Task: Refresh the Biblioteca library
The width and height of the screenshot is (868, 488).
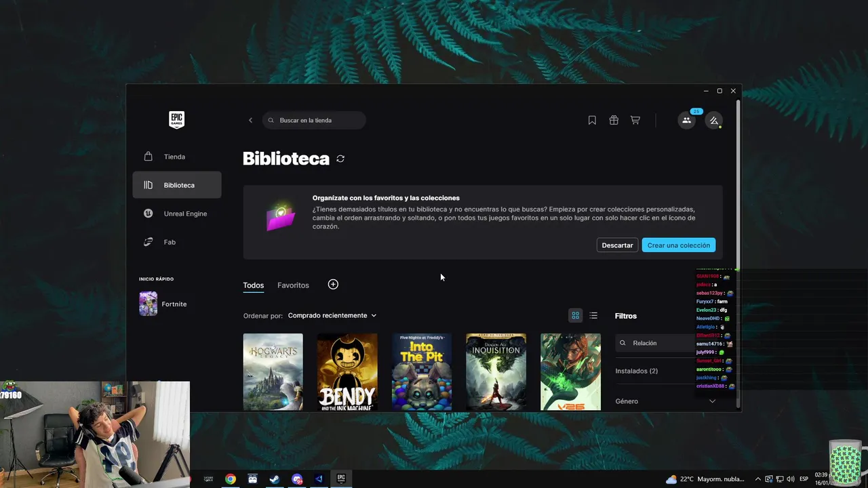Action: tap(340, 159)
